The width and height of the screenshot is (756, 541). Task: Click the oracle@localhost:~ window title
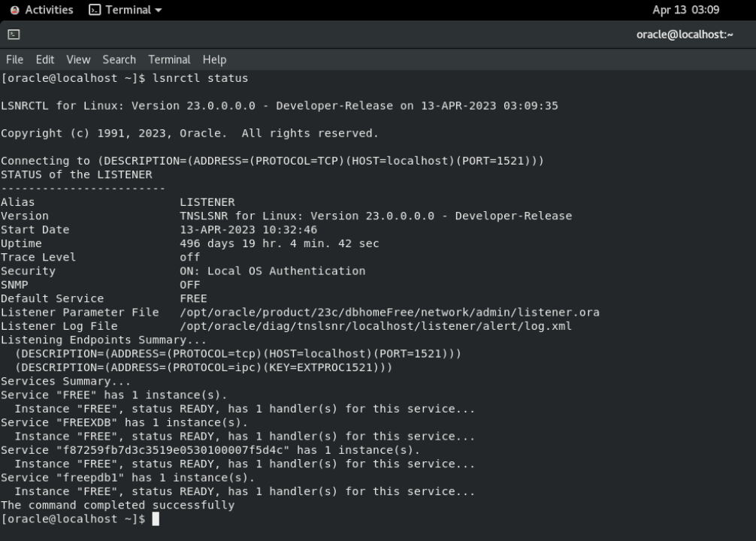[684, 35]
